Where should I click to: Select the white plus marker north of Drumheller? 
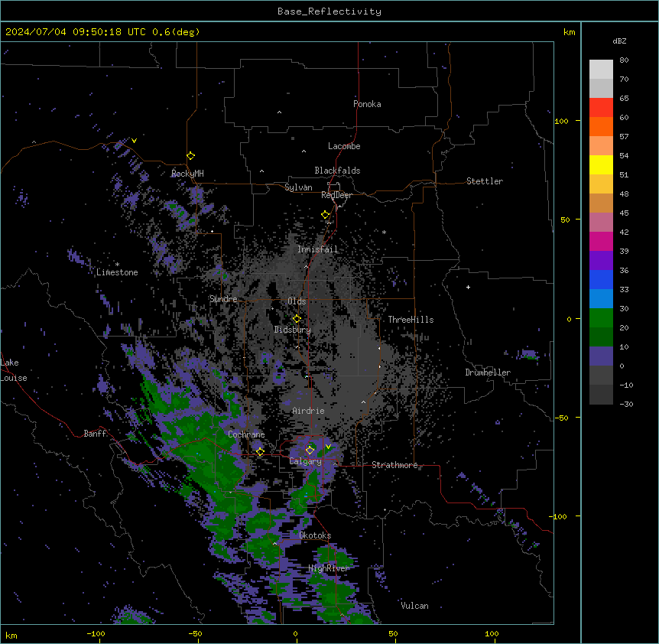(468, 287)
